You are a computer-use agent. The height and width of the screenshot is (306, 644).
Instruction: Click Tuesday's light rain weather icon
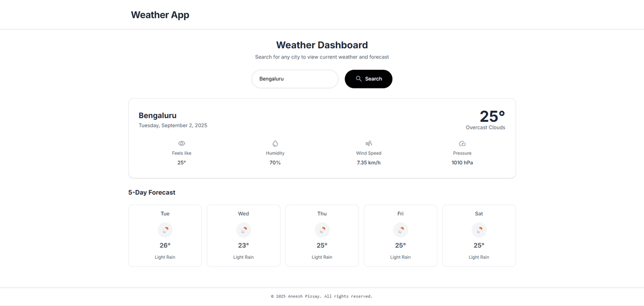(x=165, y=230)
